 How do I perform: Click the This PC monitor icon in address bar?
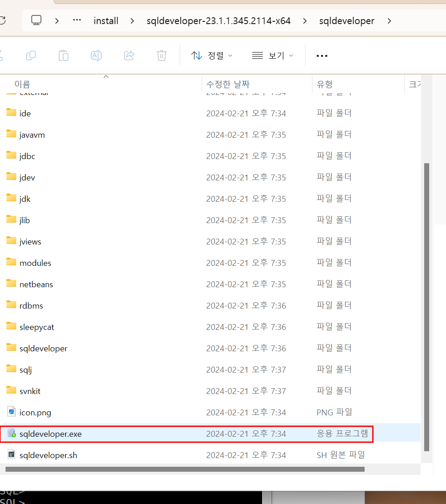[x=36, y=20]
